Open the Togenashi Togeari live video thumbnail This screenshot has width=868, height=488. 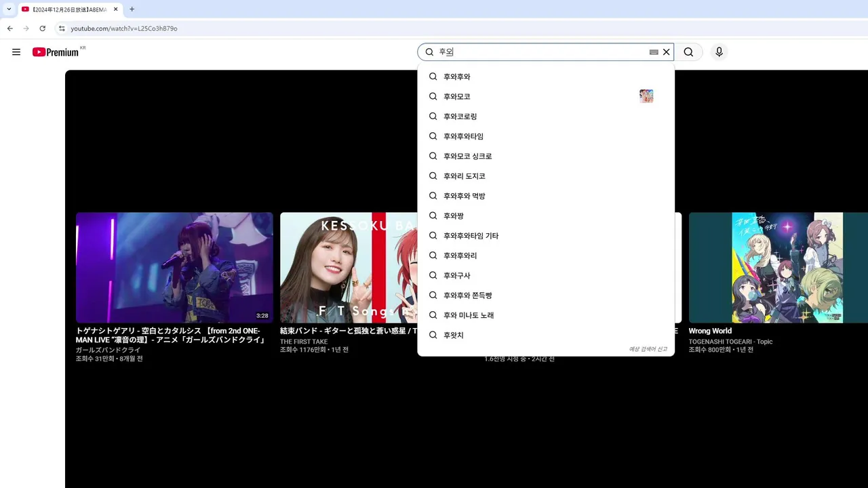[x=174, y=268]
